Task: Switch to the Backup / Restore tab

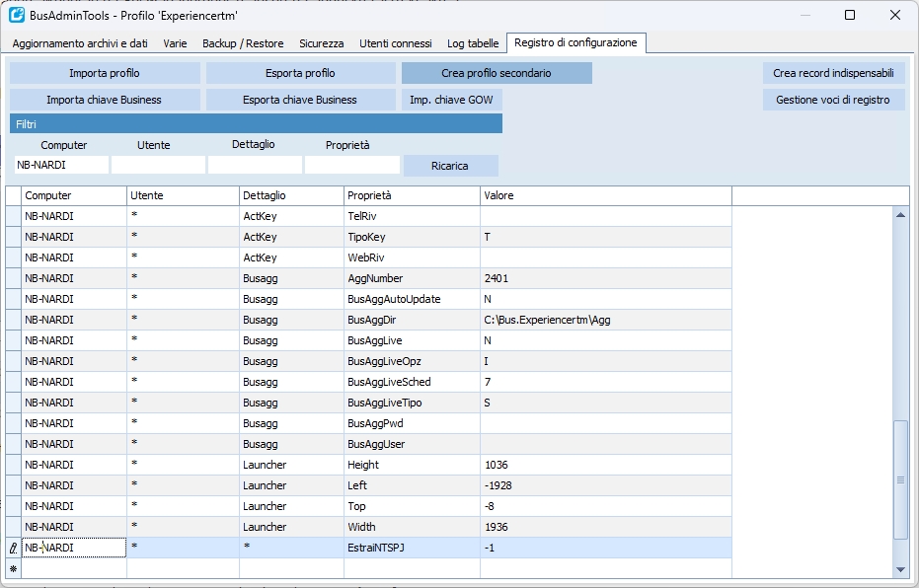Action: click(x=243, y=43)
